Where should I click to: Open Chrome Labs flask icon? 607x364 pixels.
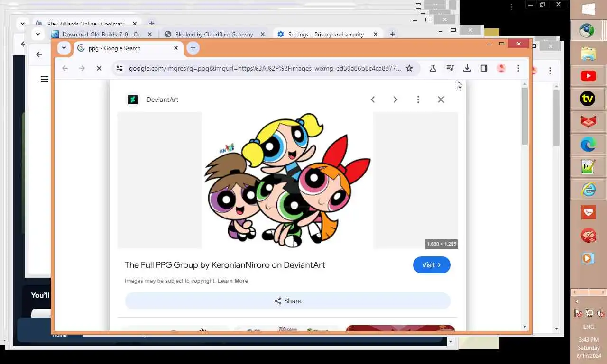point(432,68)
